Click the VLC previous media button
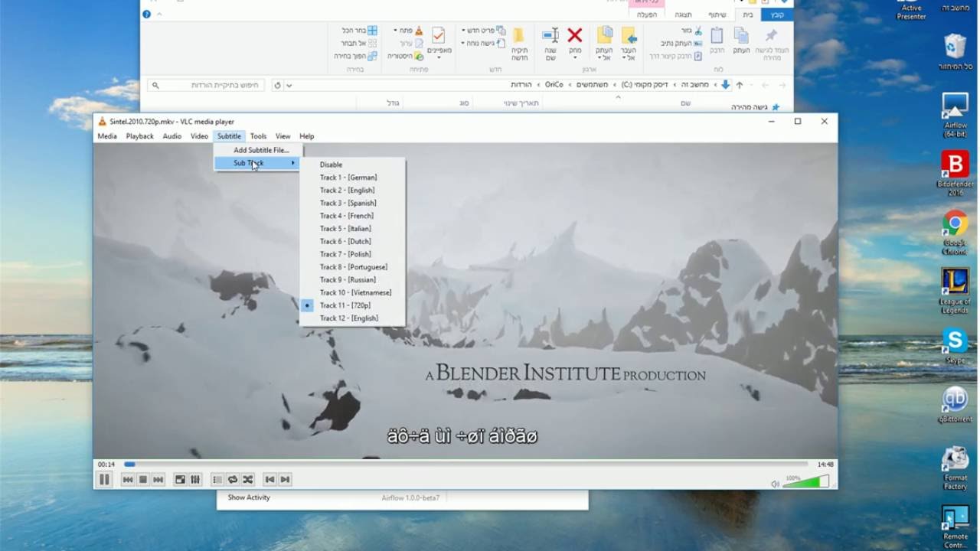 (x=128, y=480)
